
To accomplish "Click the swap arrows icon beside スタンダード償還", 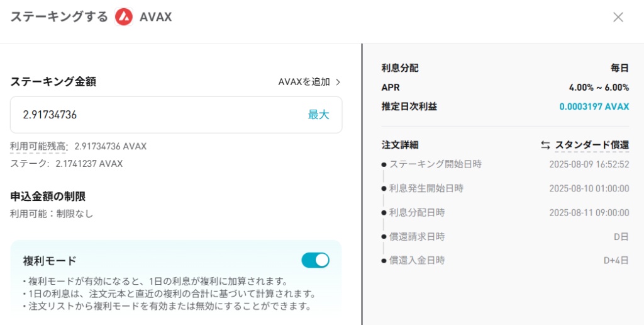I will pyautogui.click(x=545, y=145).
